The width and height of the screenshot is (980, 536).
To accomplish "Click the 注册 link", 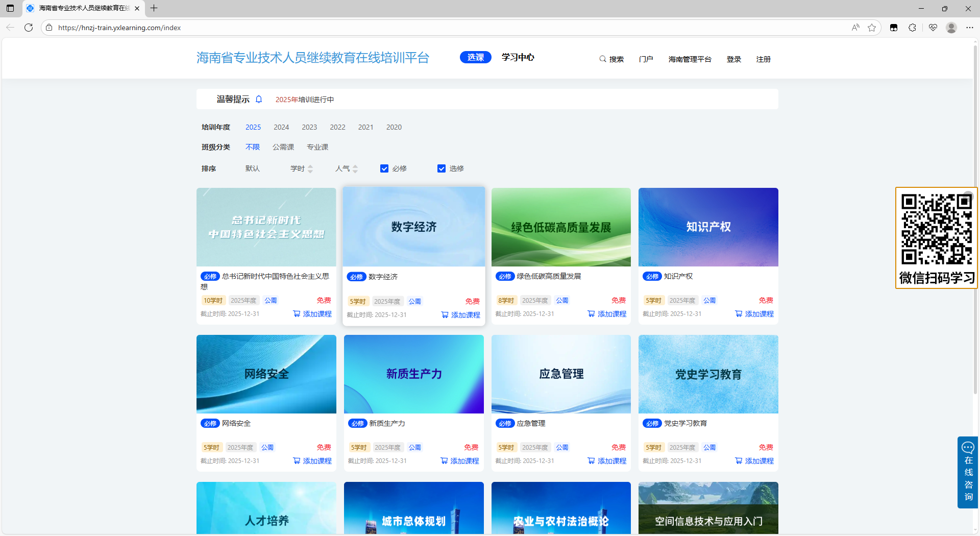I will tap(764, 59).
